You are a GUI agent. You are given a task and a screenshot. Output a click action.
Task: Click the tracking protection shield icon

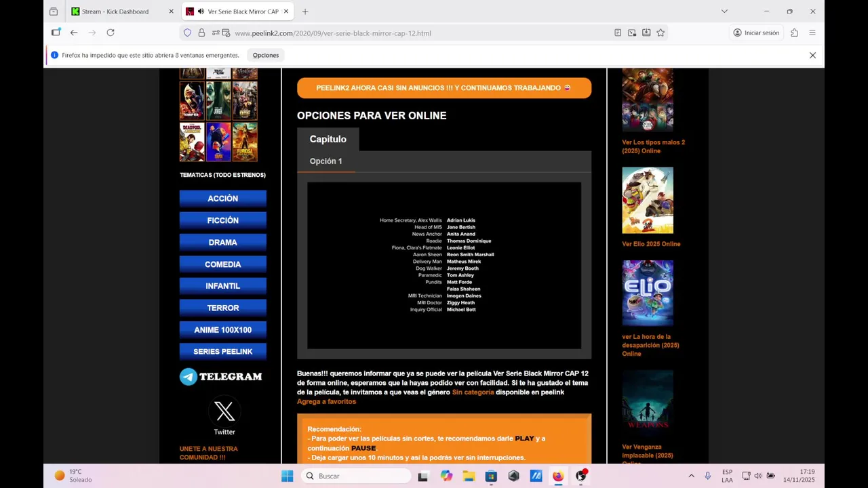(188, 33)
